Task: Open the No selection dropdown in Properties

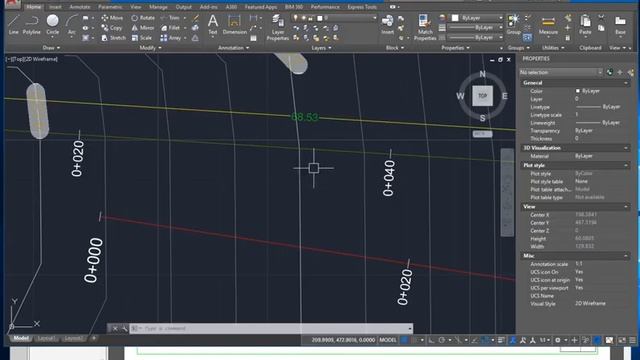Action: pos(561,72)
